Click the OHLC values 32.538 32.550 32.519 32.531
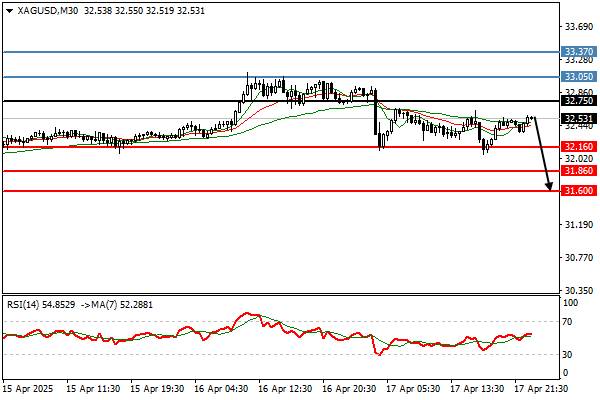 (x=144, y=11)
